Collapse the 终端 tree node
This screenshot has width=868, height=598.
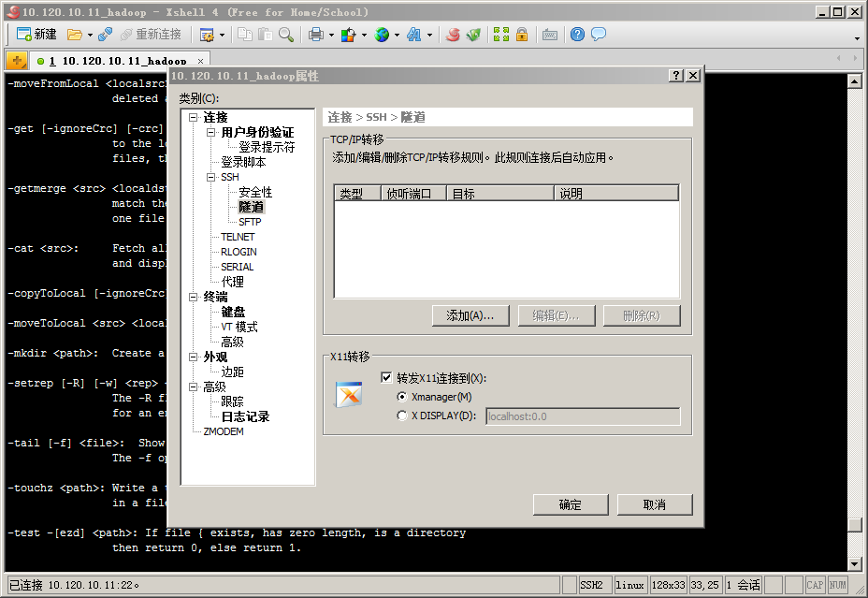click(x=194, y=297)
